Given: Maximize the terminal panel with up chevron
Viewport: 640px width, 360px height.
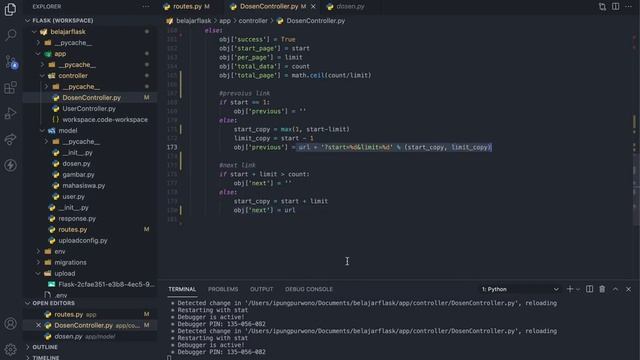Looking at the screenshot, I should click(x=616, y=289).
